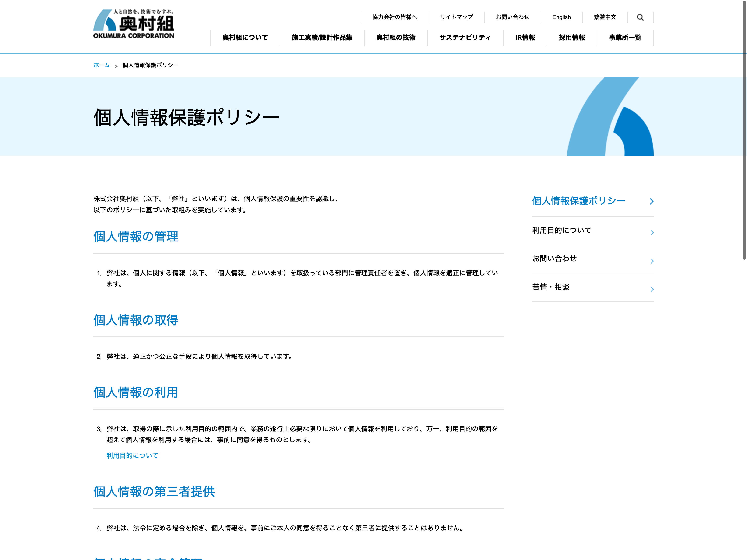Viewport: 747px width, 560px height.
Task: Open 奥村組について main menu
Action: 245,38
